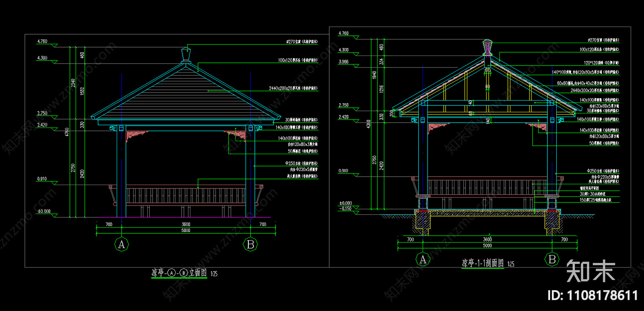Click the 700 dimension left of axis A, elevation
Screen dimensions: 644x311
pyautogui.click(x=109, y=224)
